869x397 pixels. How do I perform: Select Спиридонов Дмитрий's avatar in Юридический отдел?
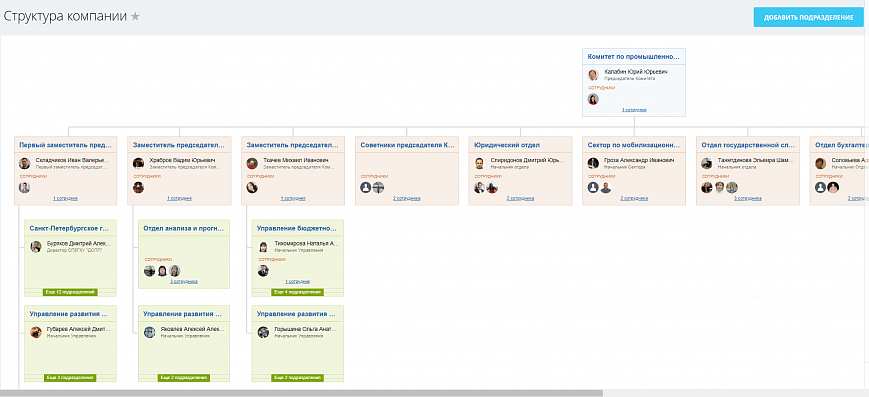(480, 164)
